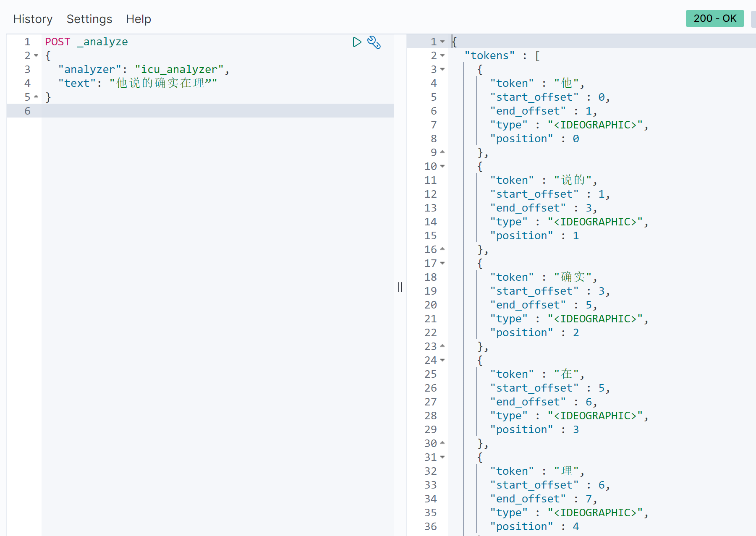Click fold arrow at response line 9
This screenshot has height=536, width=756.
[x=442, y=152]
